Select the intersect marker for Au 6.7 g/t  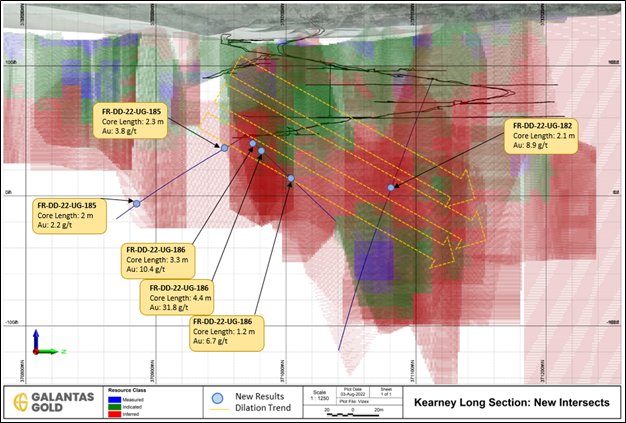pos(291,179)
